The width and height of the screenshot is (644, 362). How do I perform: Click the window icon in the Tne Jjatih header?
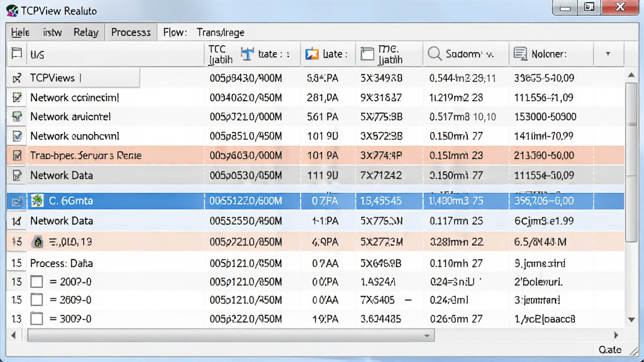click(367, 54)
